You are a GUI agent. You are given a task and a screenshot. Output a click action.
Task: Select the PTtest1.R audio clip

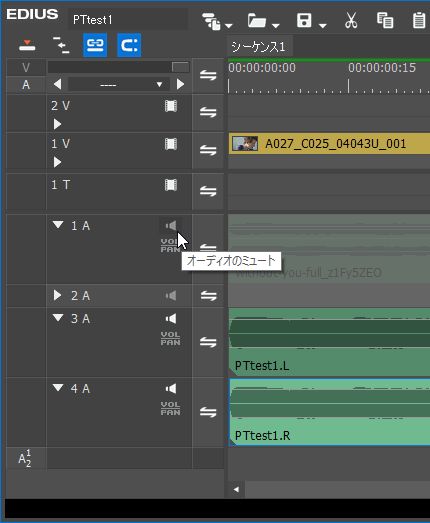329,412
